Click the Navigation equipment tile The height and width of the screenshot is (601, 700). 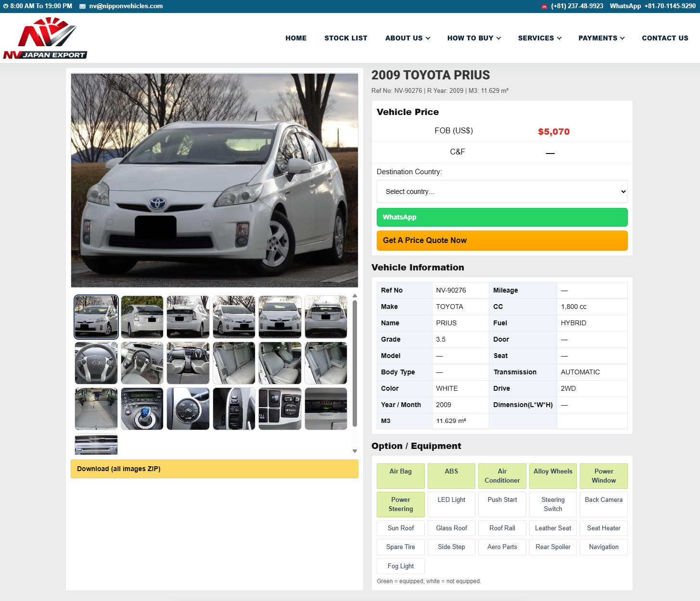tap(604, 547)
